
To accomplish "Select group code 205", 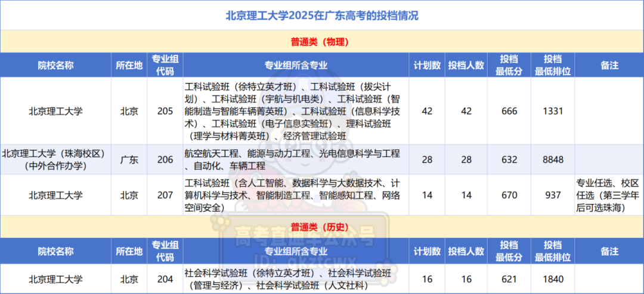I will (x=165, y=112).
